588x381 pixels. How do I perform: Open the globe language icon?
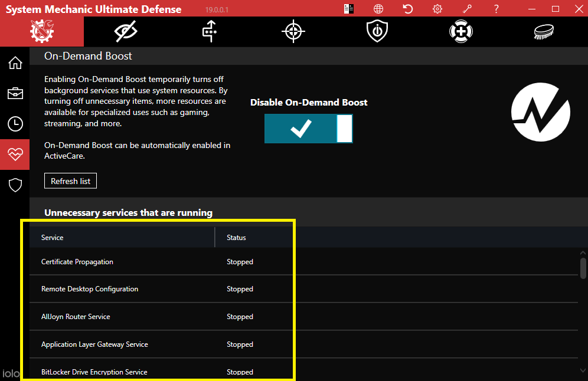pyautogui.click(x=378, y=9)
